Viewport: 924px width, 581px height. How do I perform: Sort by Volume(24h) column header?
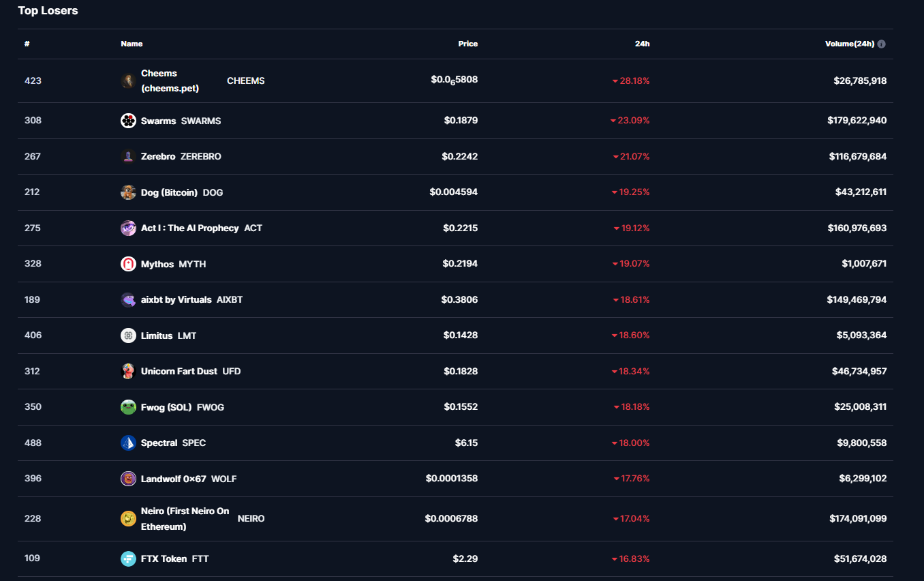(849, 44)
